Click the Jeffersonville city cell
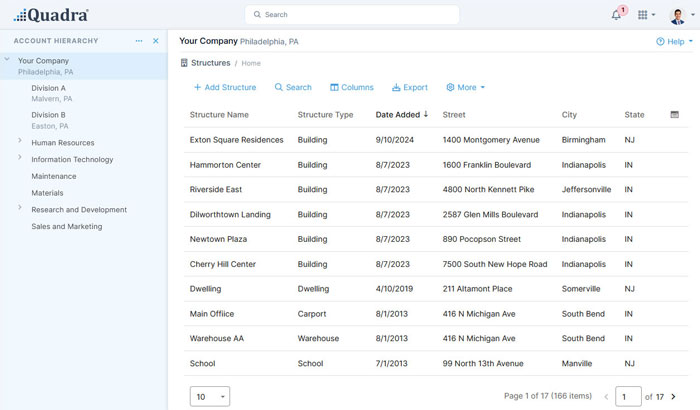700x410 pixels. 586,189
